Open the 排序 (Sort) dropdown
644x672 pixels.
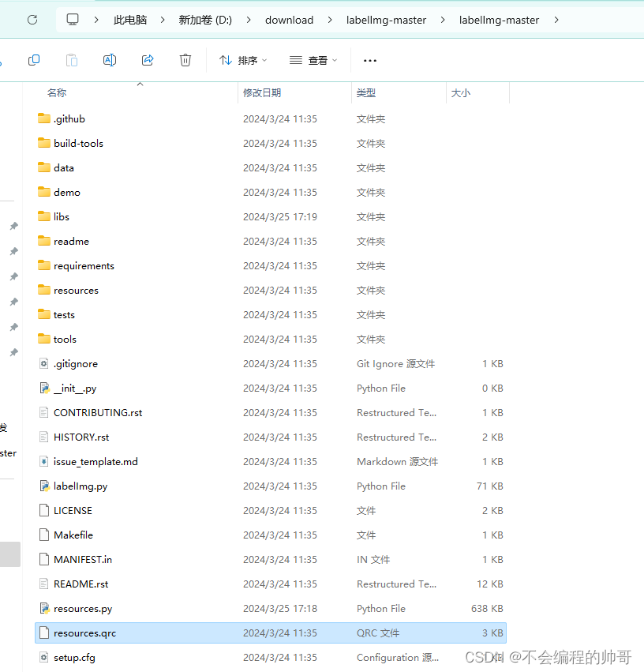click(x=242, y=60)
